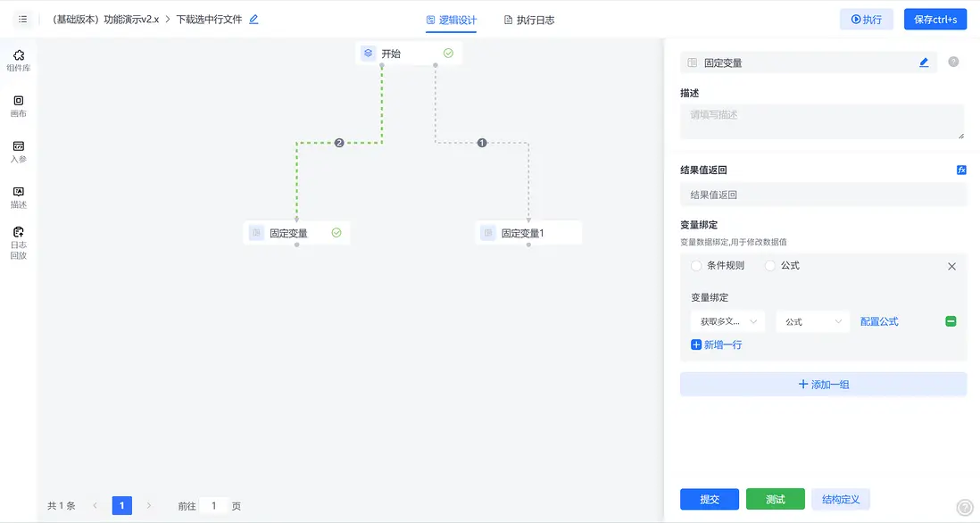Screen dimensions: 980x523
Task: Select the 公式 radio button
Action: coord(768,265)
